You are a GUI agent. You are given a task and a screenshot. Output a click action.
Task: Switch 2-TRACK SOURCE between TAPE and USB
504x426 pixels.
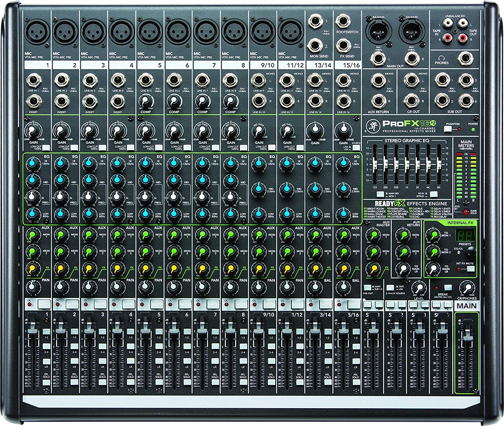390,288
